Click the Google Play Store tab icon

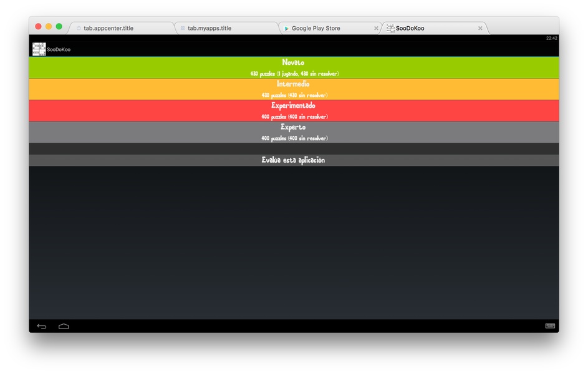tap(286, 29)
